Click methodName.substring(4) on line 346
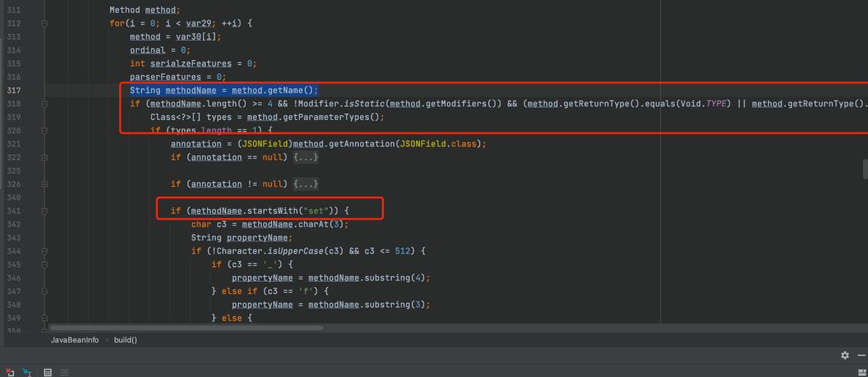 pyautogui.click(x=366, y=278)
